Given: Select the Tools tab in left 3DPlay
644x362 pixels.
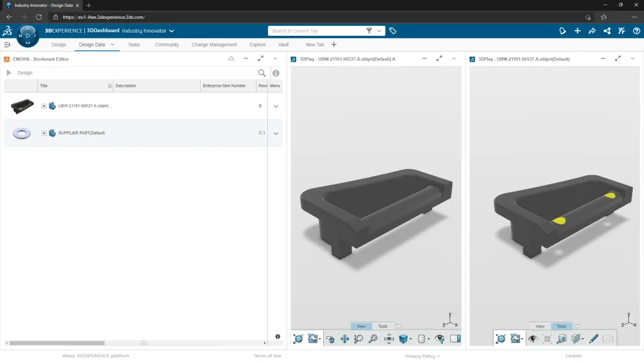Looking at the screenshot, I should click(382, 326).
